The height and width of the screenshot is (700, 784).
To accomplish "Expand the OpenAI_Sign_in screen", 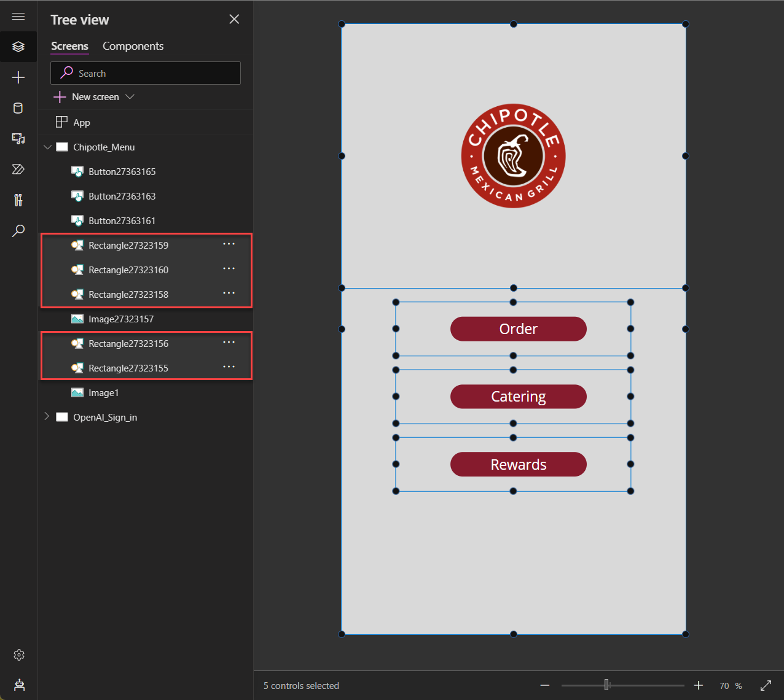I will click(x=47, y=417).
